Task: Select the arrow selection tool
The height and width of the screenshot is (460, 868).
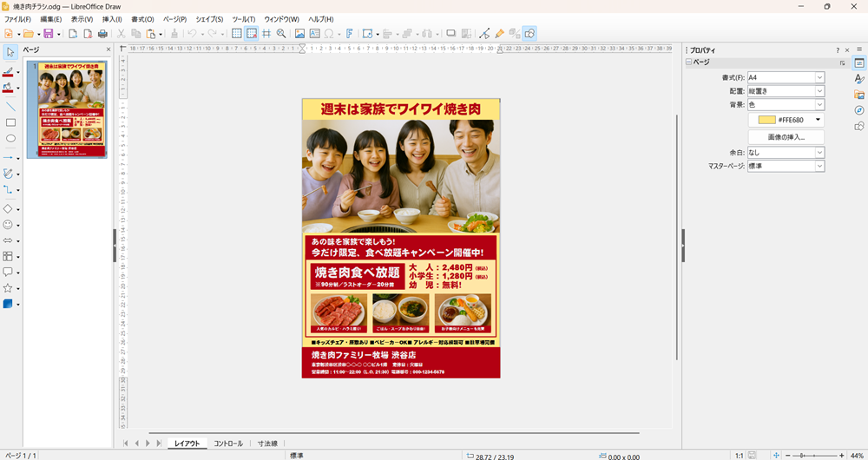Action: point(10,52)
